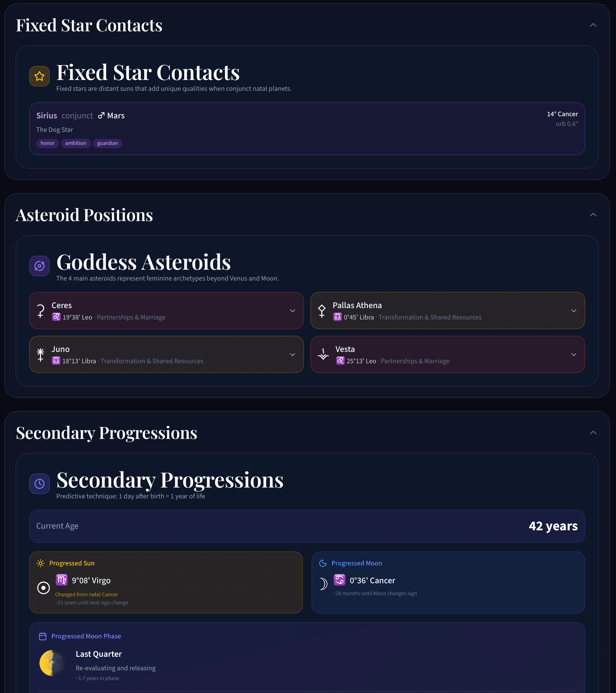Click the calendar icon next to Progressed Moon Phase

click(43, 636)
